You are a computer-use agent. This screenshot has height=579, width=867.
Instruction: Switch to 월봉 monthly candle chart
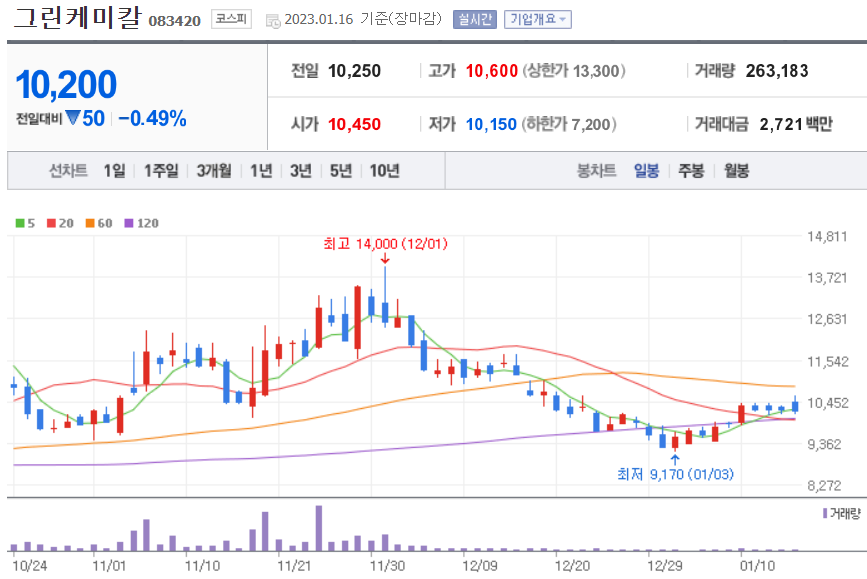737,171
